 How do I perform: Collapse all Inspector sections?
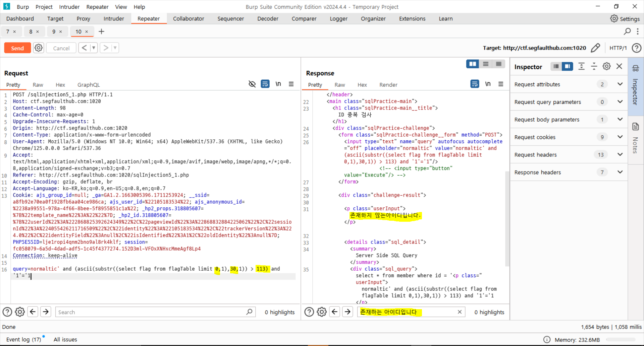pyautogui.click(x=594, y=66)
